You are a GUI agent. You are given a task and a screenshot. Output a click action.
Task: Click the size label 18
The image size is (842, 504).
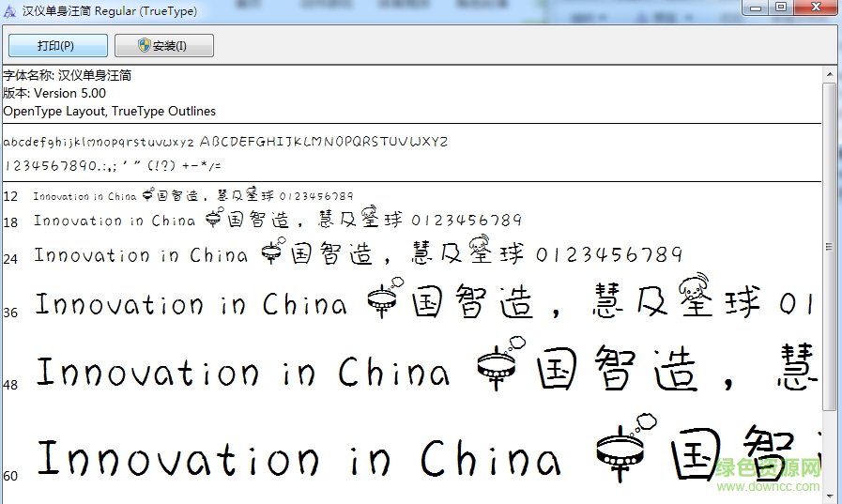(10, 222)
